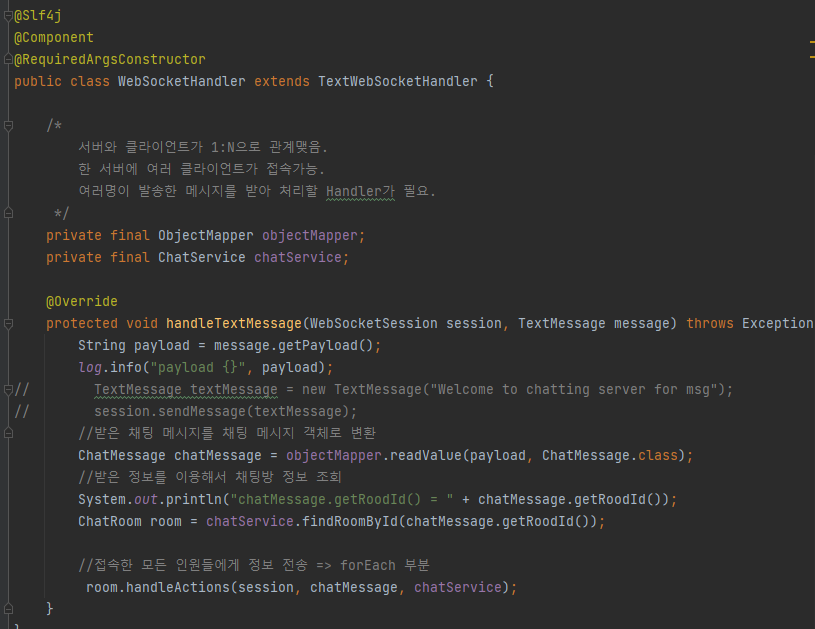The image size is (815, 629).
Task: Toggle the fold marker at the comment's closing */
Action: [8, 213]
